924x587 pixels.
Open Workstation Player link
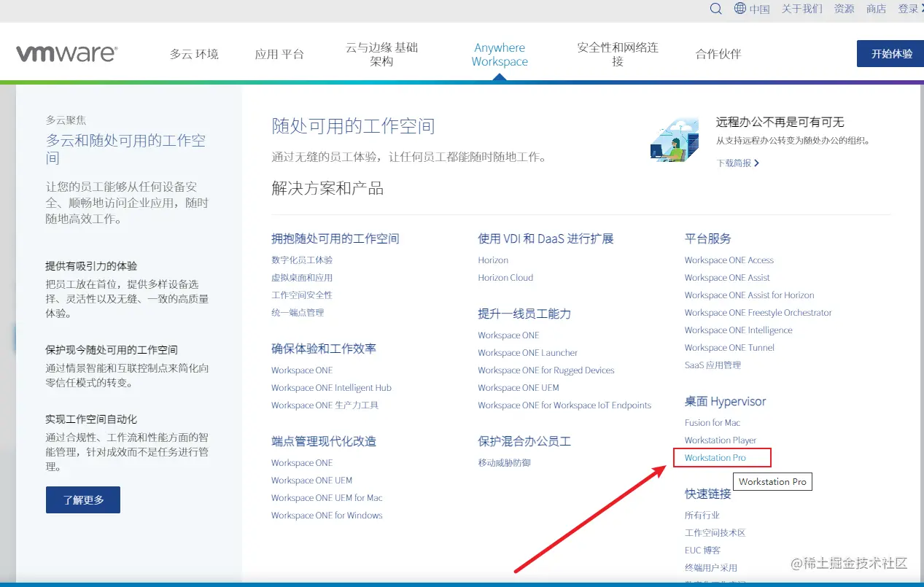pos(721,440)
